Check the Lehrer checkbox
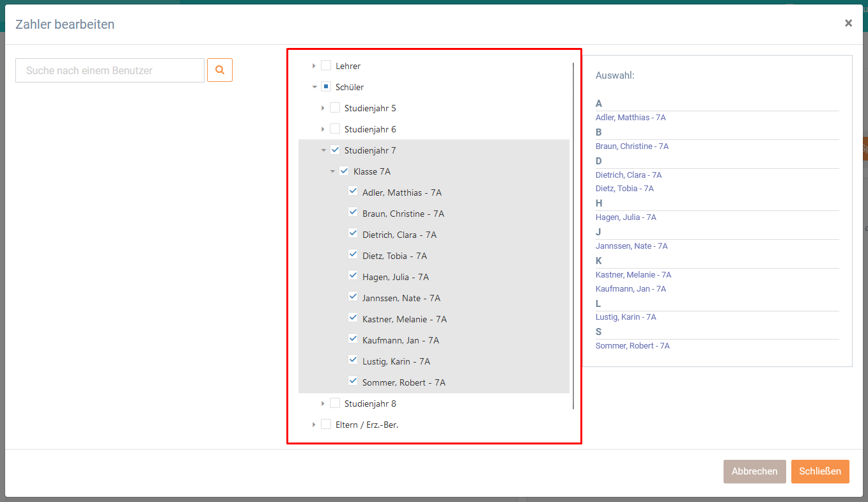 tap(326, 65)
